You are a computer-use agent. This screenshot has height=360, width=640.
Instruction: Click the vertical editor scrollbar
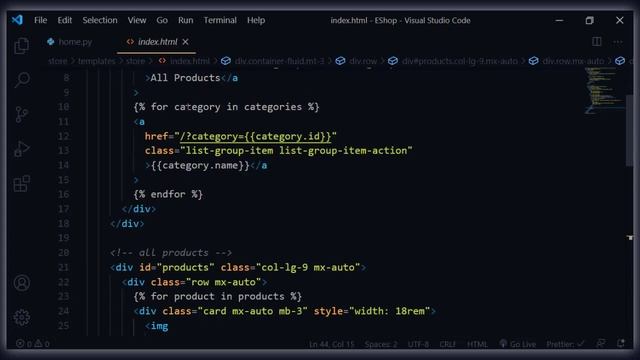[x=629, y=130]
